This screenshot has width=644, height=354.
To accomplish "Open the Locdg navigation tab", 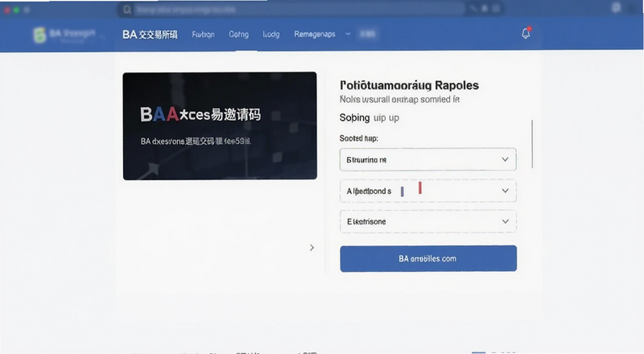I will 271,35.
